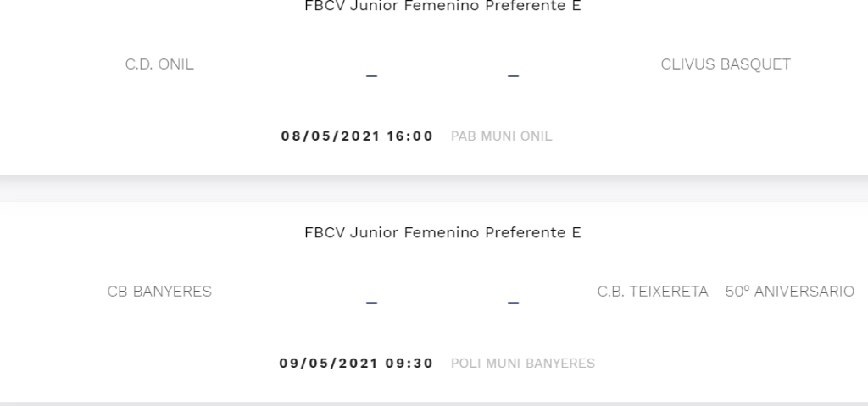The height and width of the screenshot is (406, 868).
Task: Click C.D. ONIL's home score dash
Action: click(371, 75)
